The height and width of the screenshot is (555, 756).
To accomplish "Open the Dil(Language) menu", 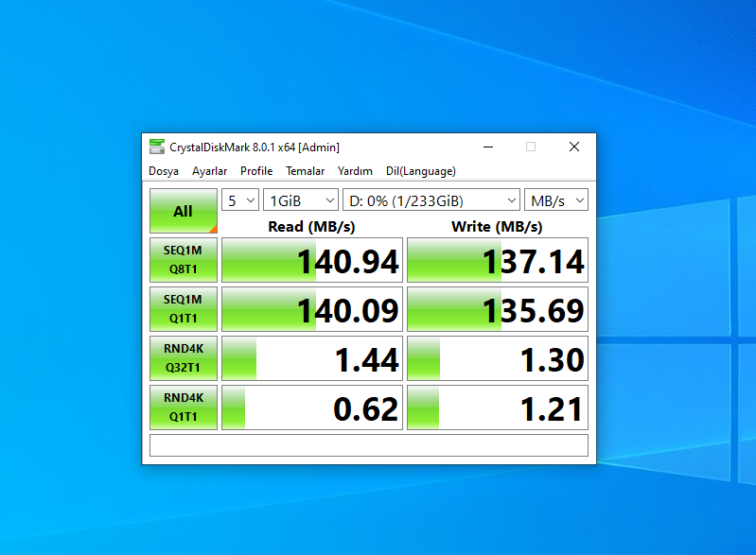I will [421, 171].
